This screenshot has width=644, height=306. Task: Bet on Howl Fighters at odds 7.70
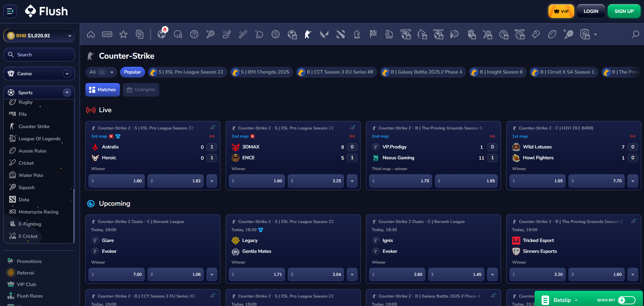(597, 181)
